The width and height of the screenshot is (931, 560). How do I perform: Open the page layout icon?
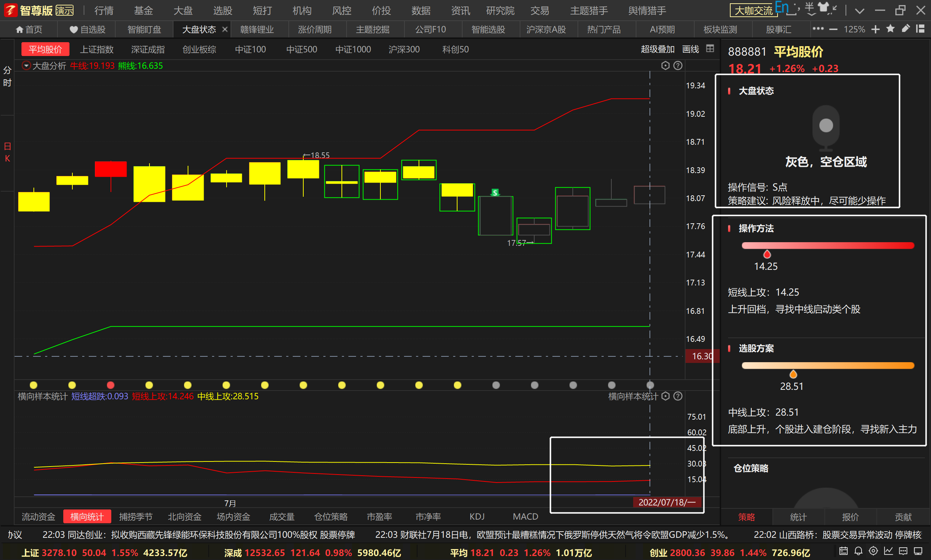pyautogui.click(x=920, y=29)
